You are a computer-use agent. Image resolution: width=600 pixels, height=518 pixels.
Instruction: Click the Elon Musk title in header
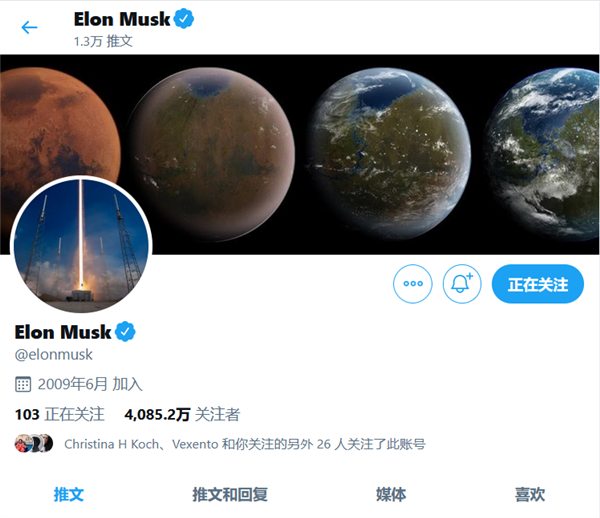122,19
